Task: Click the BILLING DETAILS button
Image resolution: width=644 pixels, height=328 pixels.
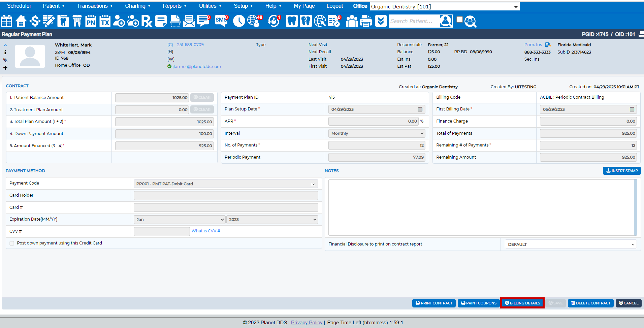Action: [x=522, y=303]
